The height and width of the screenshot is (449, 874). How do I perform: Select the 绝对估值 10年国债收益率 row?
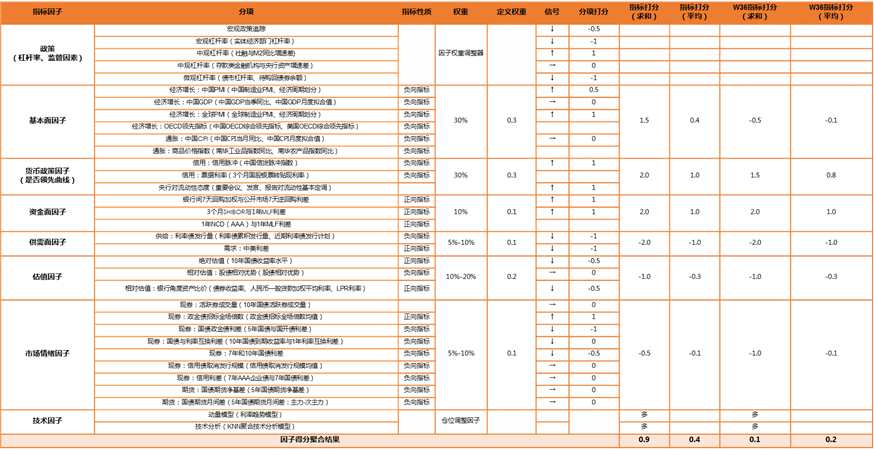(246, 261)
